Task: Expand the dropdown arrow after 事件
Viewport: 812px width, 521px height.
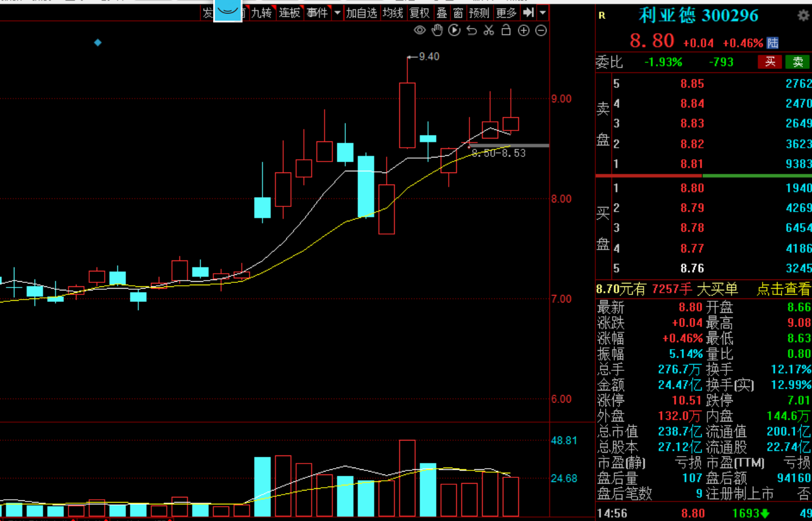Action: 337,13
